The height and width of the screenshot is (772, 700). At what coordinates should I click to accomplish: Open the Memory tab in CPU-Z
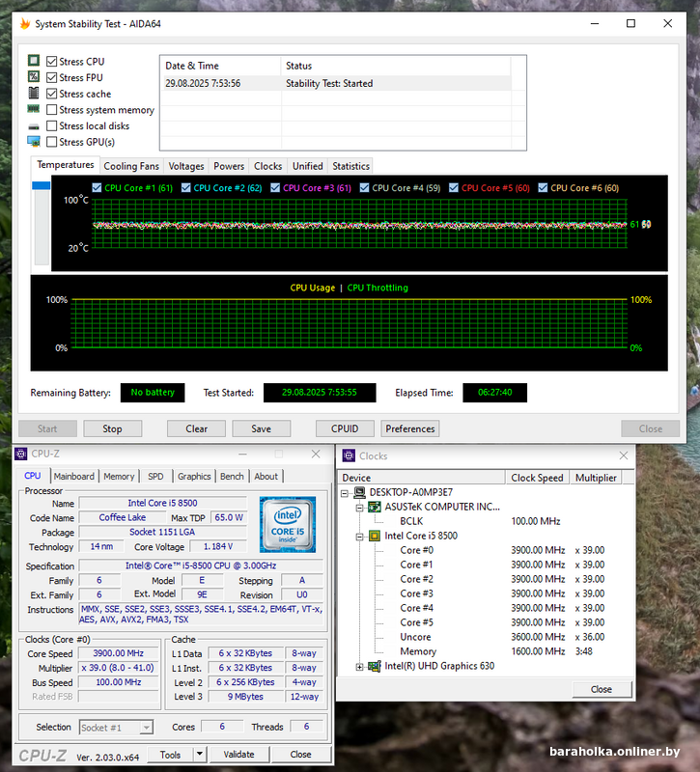(x=119, y=476)
